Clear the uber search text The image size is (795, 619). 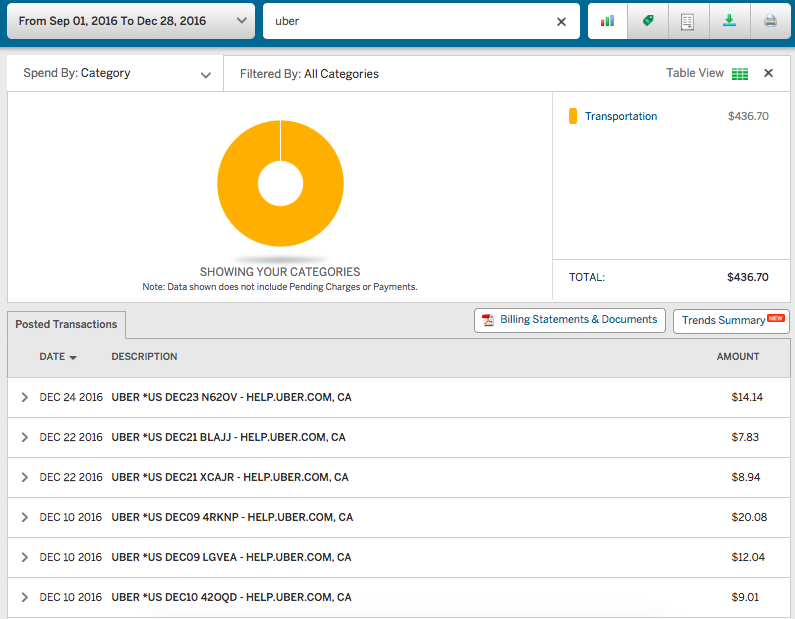click(561, 21)
